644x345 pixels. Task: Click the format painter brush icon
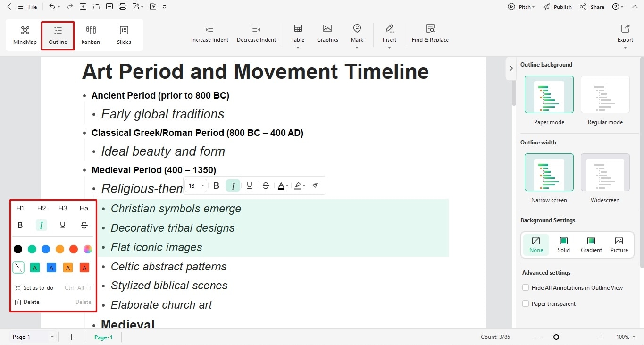tap(315, 185)
